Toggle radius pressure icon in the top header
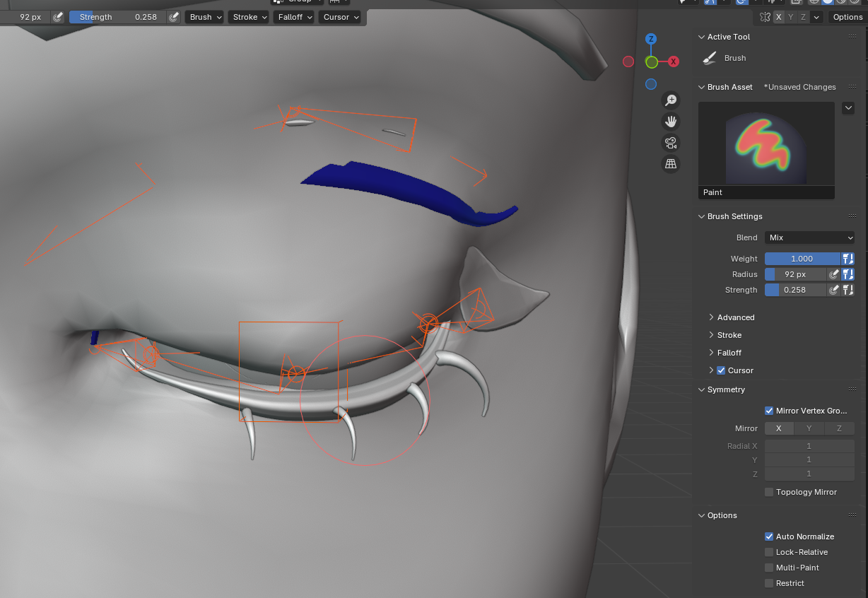 point(58,17)
